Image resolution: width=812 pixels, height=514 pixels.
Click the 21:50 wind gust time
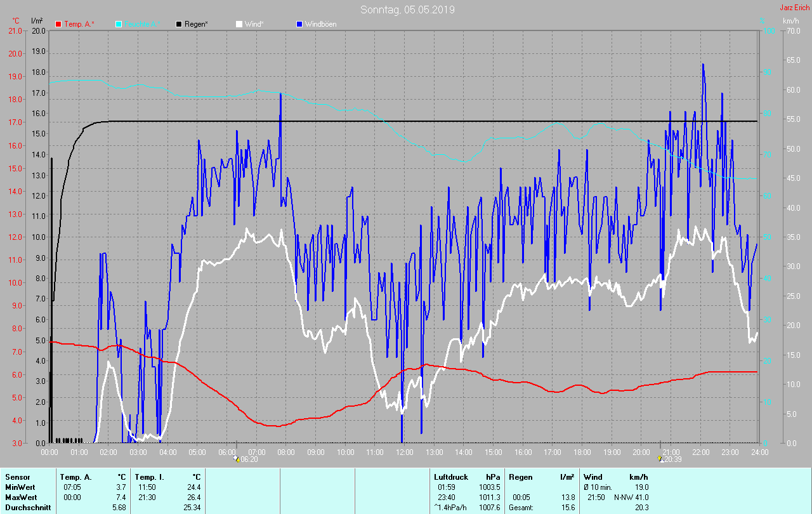[596, 498]
